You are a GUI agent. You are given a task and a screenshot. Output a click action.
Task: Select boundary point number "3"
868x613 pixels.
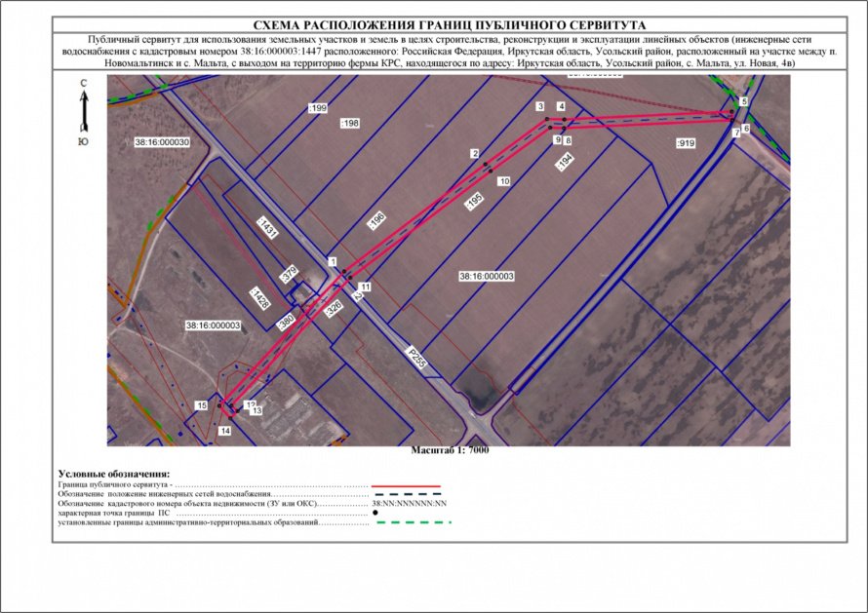[x=541, y=106]
